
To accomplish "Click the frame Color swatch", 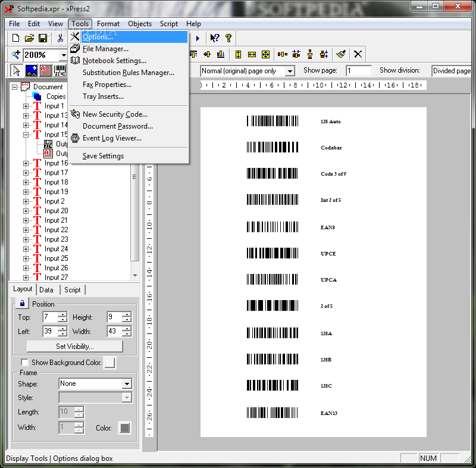I will coord(125,428).
